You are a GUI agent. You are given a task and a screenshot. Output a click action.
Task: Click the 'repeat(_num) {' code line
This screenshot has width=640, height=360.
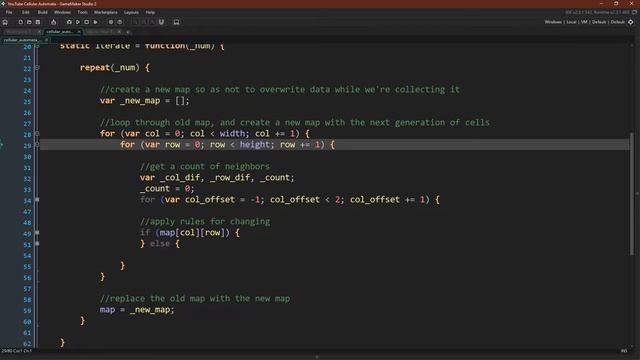pos(115,68)
